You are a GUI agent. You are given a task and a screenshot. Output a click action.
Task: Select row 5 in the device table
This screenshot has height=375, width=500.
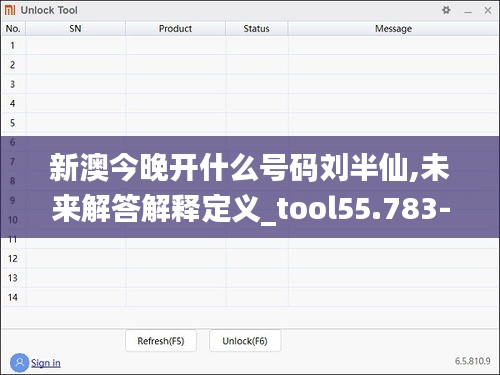coord(250,123)
